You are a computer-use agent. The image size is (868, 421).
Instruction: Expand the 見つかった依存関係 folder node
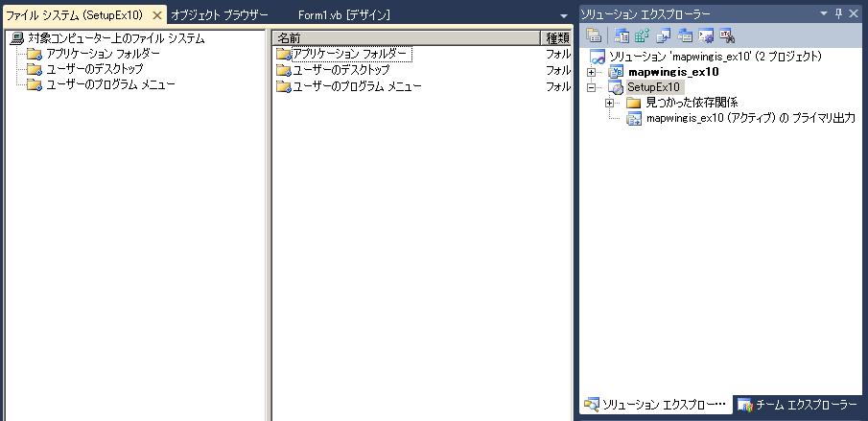point(609,103)
